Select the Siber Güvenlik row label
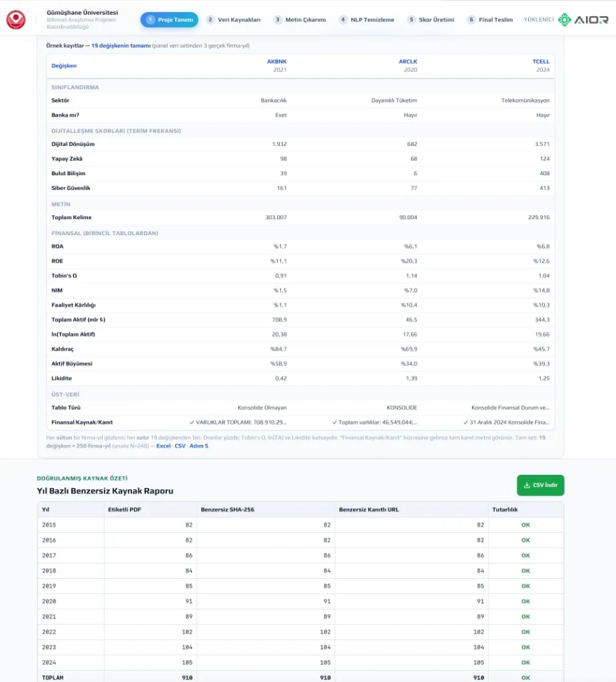The height and width of the screenshot is (682, 616). 71,188
